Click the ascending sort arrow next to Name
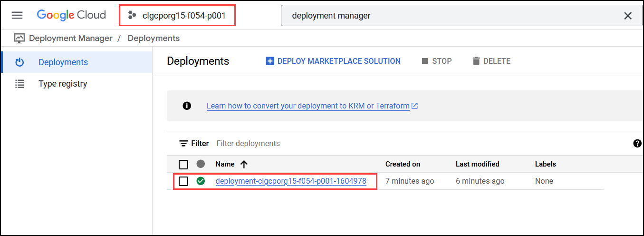 point(244,164)
